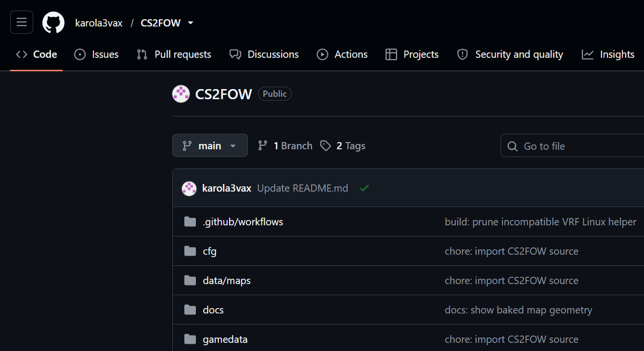The width and height of the screenshot is (644, 351).
Task: Switch to the Issues tab
Action: (97, 54)
